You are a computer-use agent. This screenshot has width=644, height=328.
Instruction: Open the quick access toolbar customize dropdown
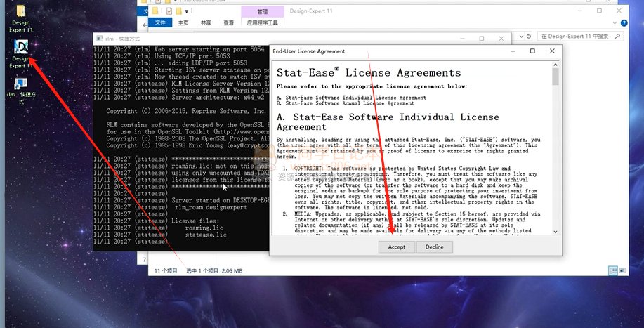tap(187, 11)
